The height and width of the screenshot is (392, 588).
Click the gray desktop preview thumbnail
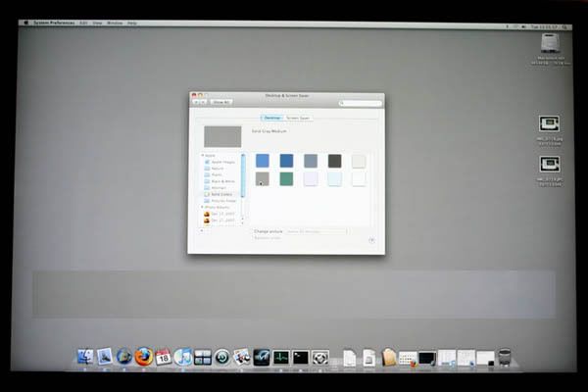pos(222,136)
